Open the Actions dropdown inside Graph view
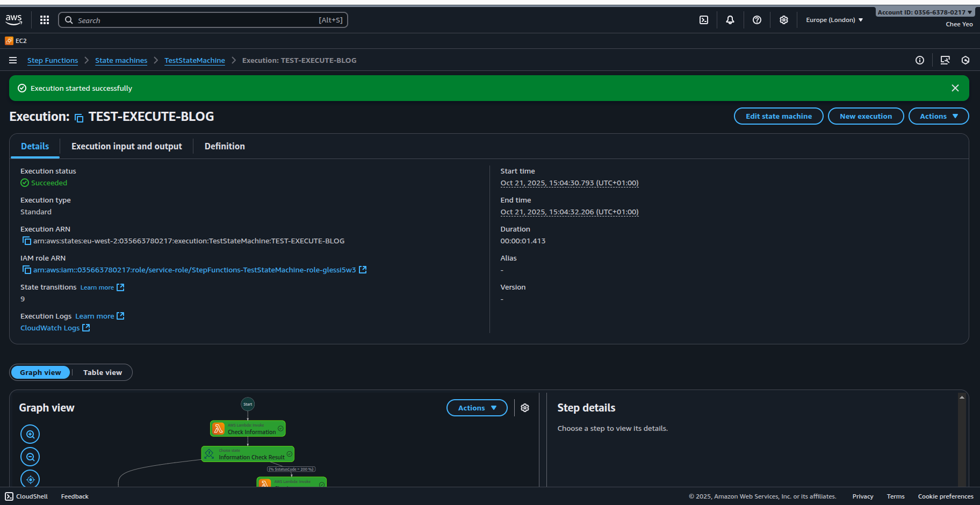 coord(476,408)
